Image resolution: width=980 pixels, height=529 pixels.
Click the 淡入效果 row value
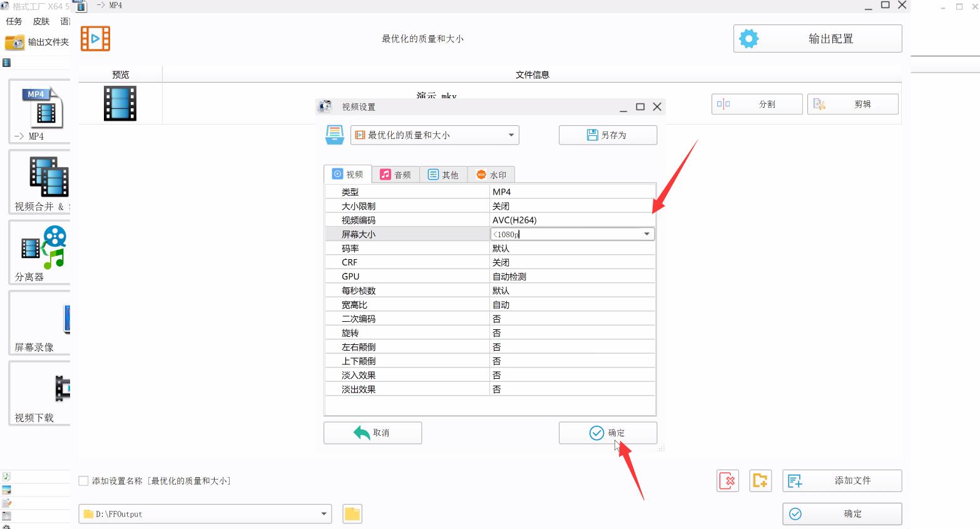click(x=572, y=375)
